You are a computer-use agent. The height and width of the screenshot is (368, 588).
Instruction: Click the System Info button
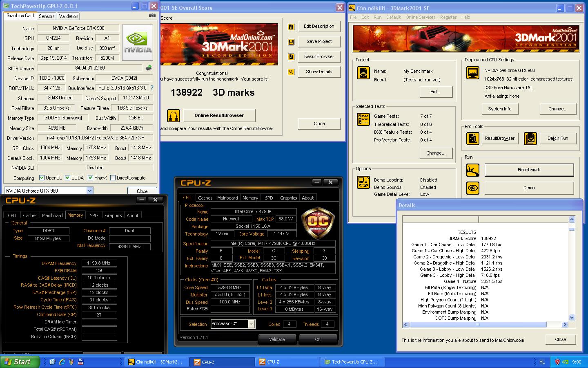coord(499,109)
